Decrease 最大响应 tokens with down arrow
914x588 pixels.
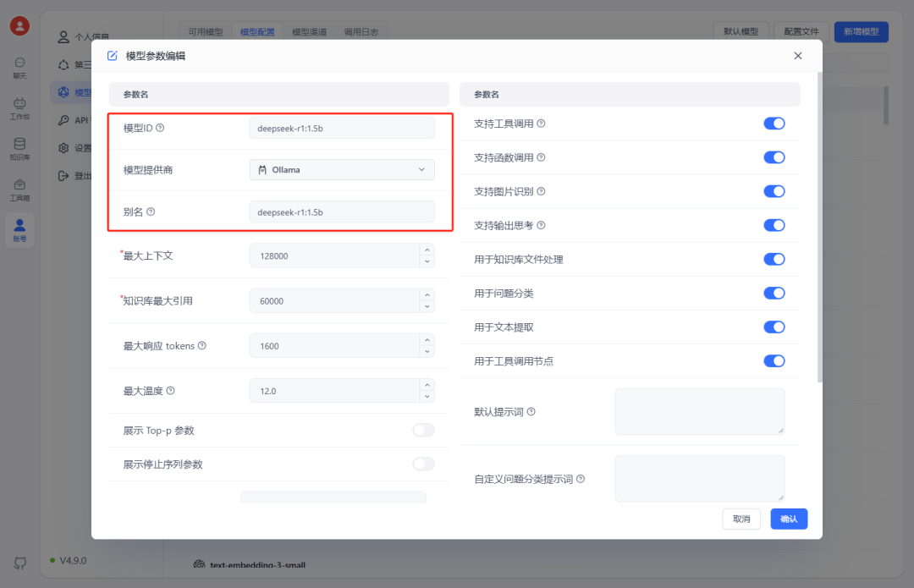427,351
